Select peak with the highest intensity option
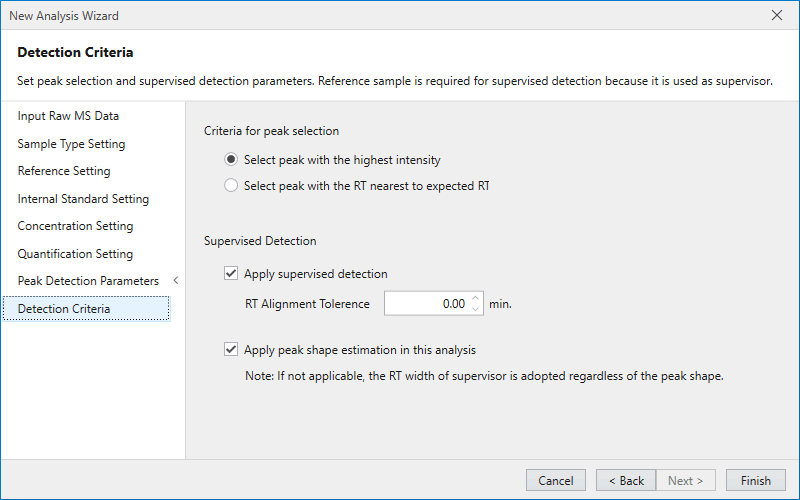Image resolution: width=800 pixels, height=500 pixels. tap(232, 160)
